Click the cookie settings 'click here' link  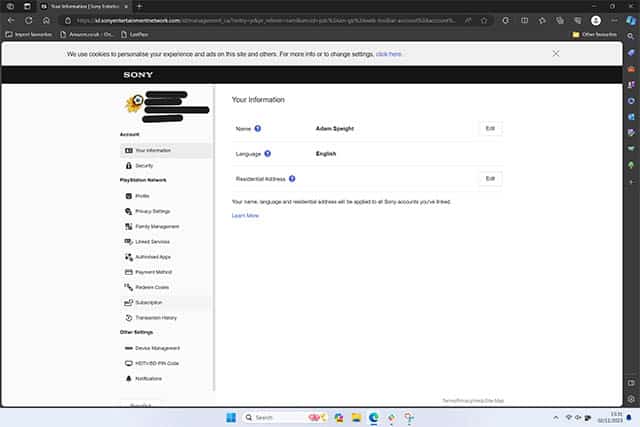(389, 54)
